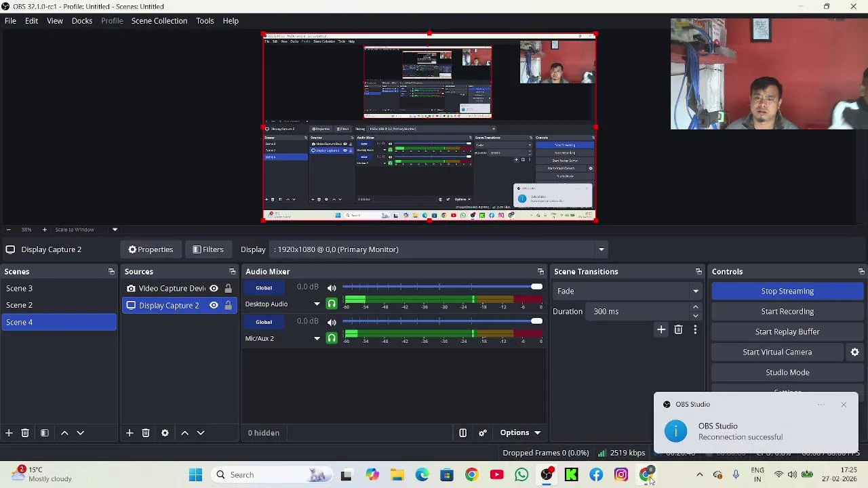Toggle visibility of Display Capture 2 source
The height and width of the screenshot is (488, 868).
point(214,305)
